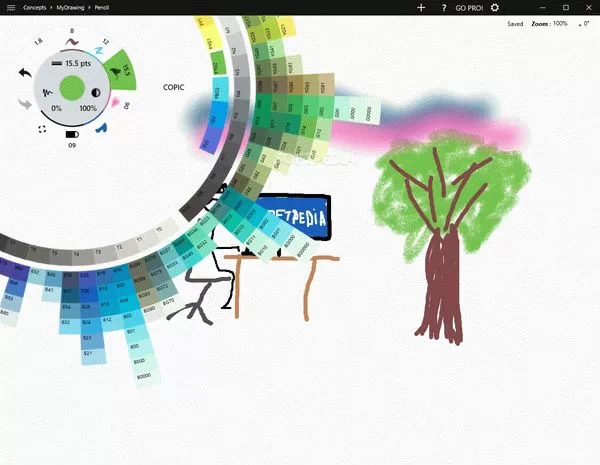Viewport: 600px width, 465px height.
Task: Close the Concepts window
Action: (x=589, y=8)
